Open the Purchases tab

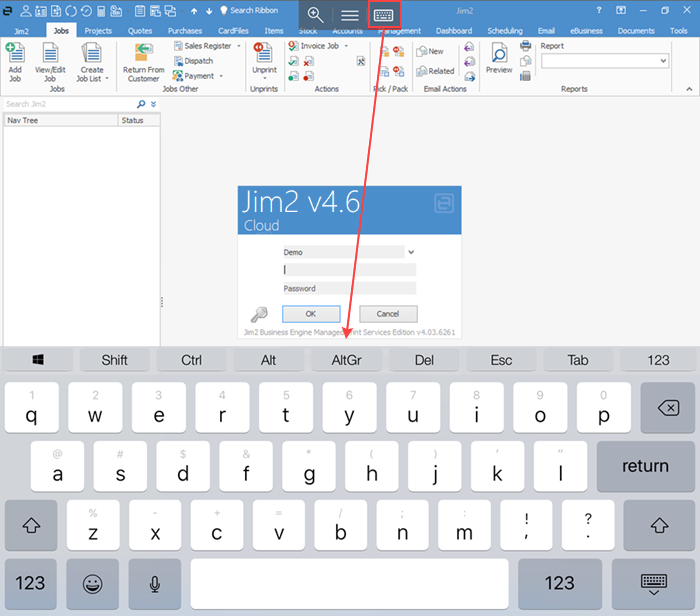point(185,31)
